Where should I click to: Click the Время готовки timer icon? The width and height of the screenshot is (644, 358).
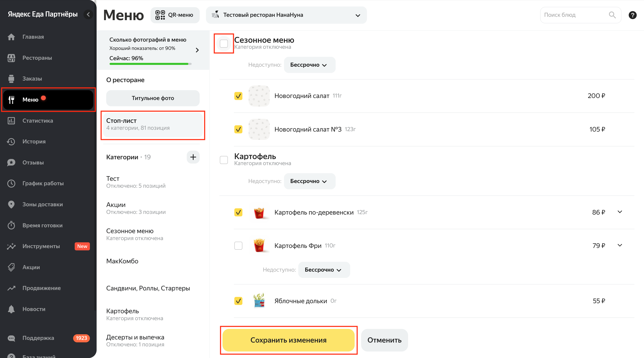[x=11, y=225]
